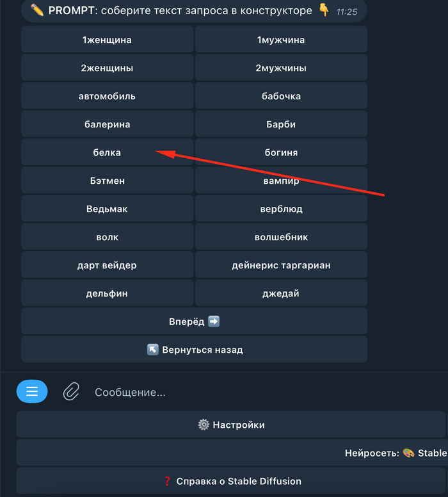Open Справка о Stable Diffusion
This screenshot has width=448, height=497.
pyautogui.click(x=231, y=481)
